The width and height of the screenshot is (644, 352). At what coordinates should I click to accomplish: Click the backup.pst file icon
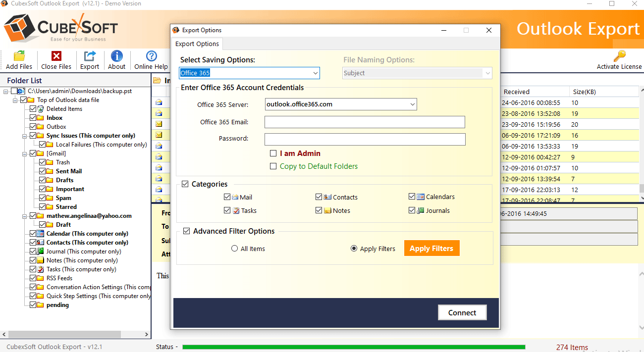tap(20, 91)
